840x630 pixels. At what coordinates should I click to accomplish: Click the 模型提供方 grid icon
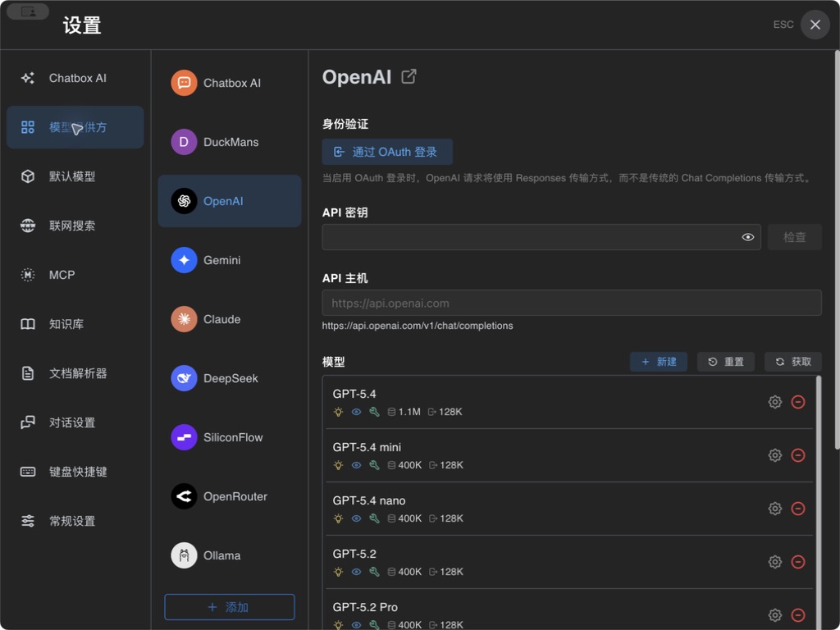click(x=28, y=127)
